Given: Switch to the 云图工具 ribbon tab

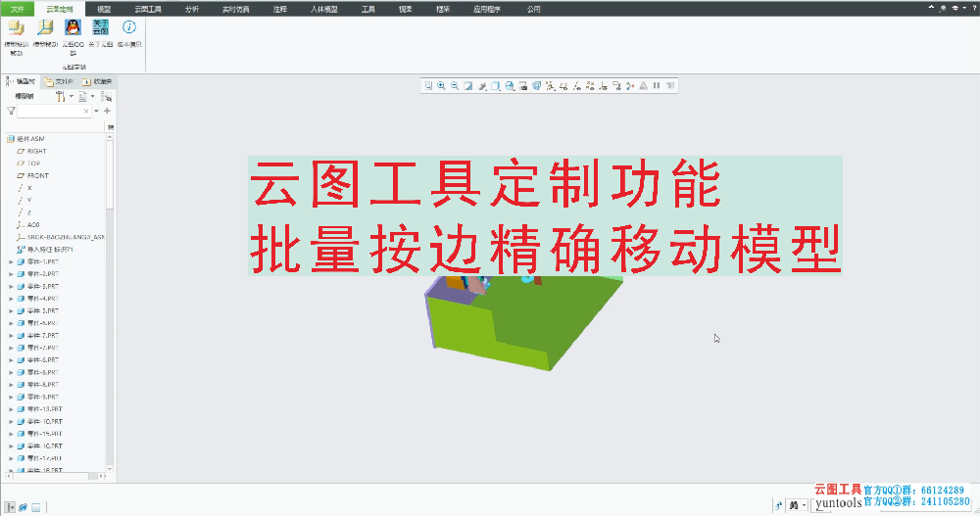Looking at the screenshot, I should click(148, 9).
